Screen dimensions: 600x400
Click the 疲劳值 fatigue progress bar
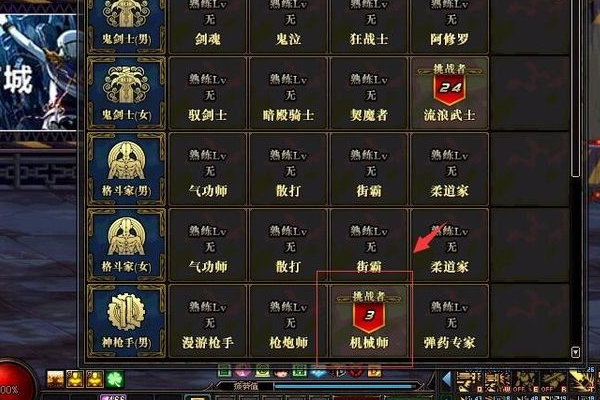pyautogui.click(x=346, y=387)
